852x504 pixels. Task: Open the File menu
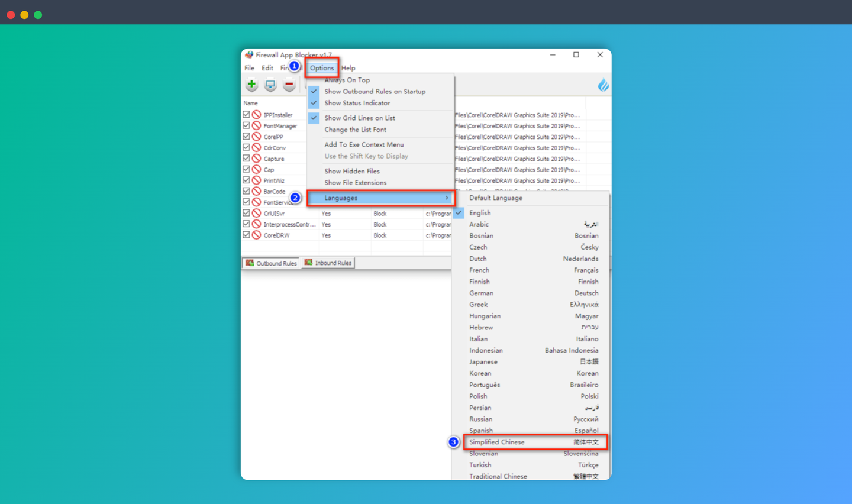click(248, 67)
